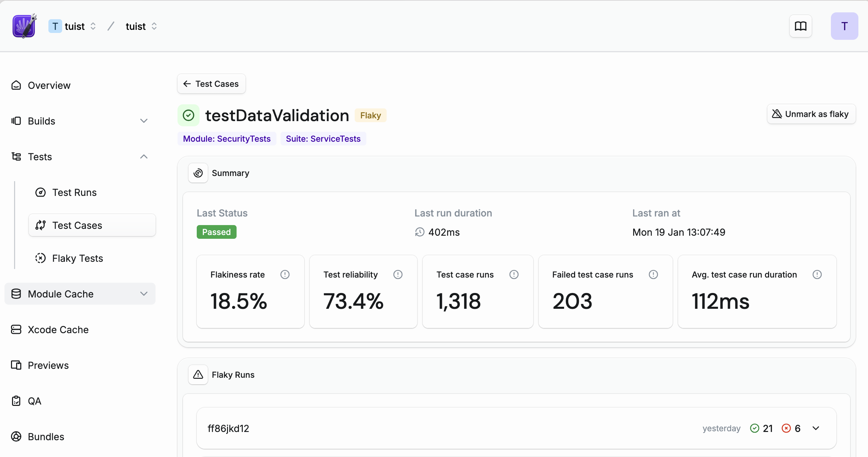Collapse the Tests sidebar section
The width and height of the screenshot is (868, 457).
click(x=144, y=156)
